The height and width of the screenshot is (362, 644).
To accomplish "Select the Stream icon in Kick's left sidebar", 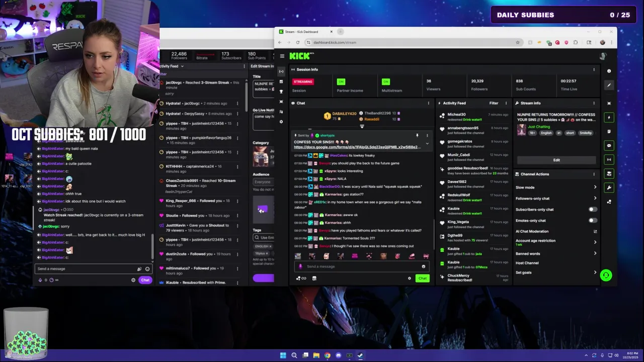I will point(281,71).
